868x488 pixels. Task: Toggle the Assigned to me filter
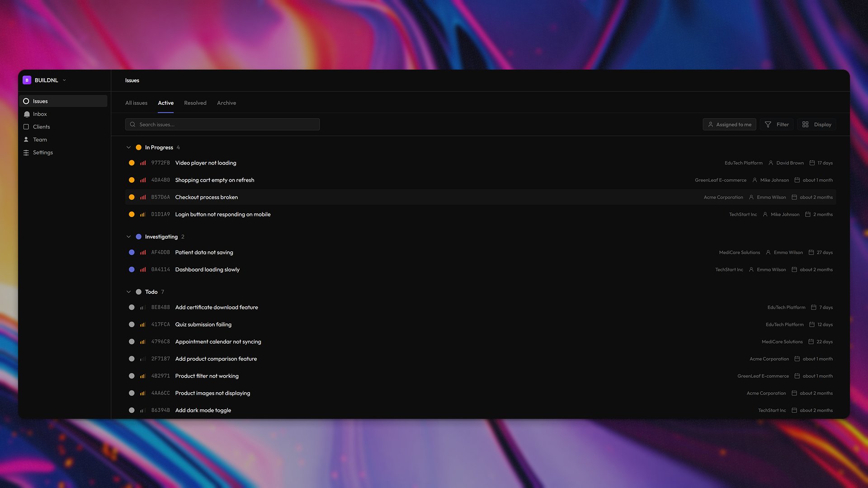click(x=729, y=124)
